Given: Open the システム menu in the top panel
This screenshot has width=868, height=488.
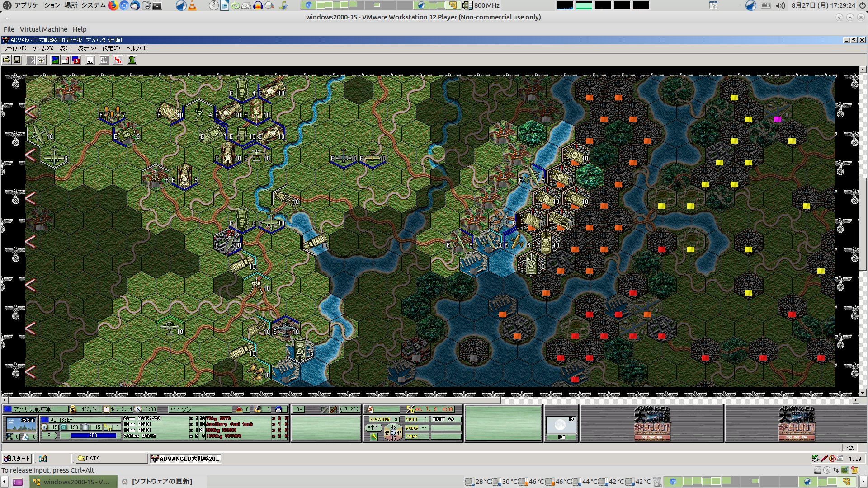Looking at the screenshot, I should [x=94, y=5].
